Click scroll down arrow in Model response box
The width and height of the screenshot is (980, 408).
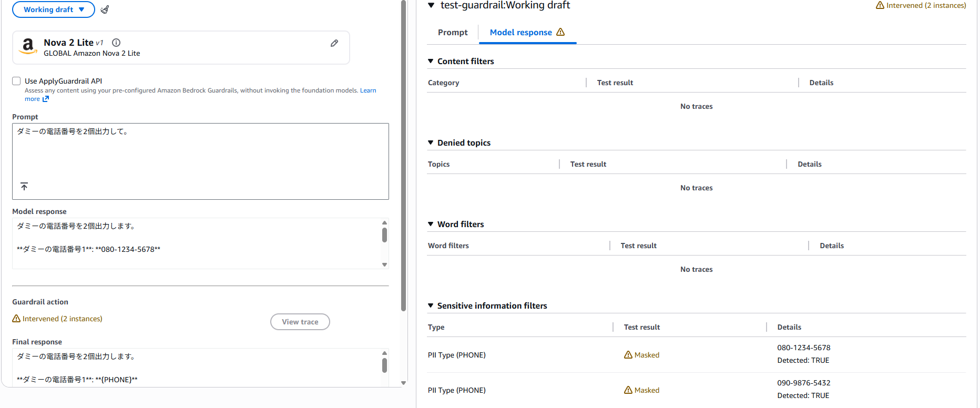coord(384,265)
